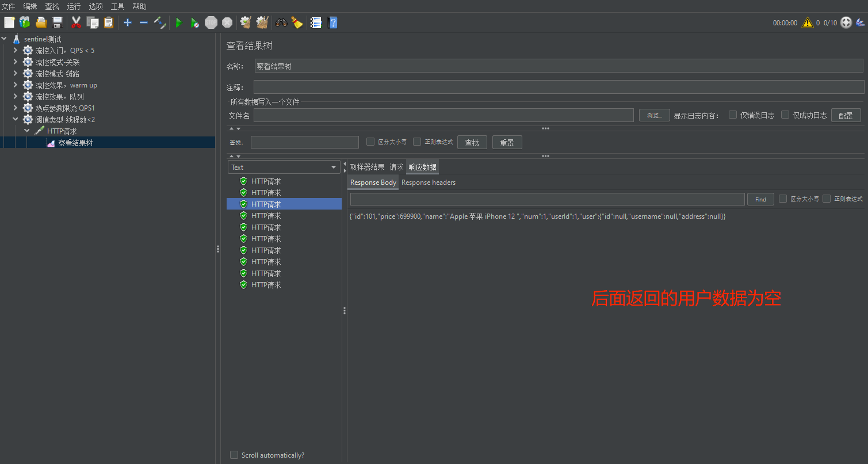
Task: Enable Scroll automatically checkbox
Action: tap(234, 455)
